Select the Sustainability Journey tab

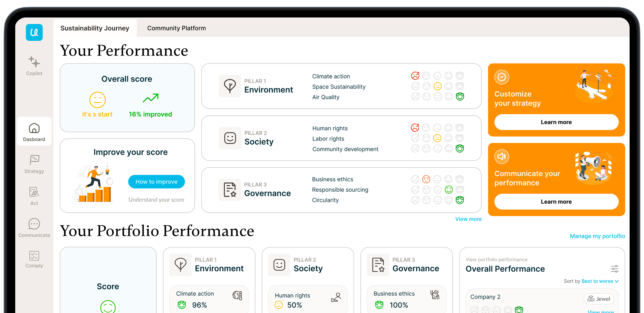(95, 28)
